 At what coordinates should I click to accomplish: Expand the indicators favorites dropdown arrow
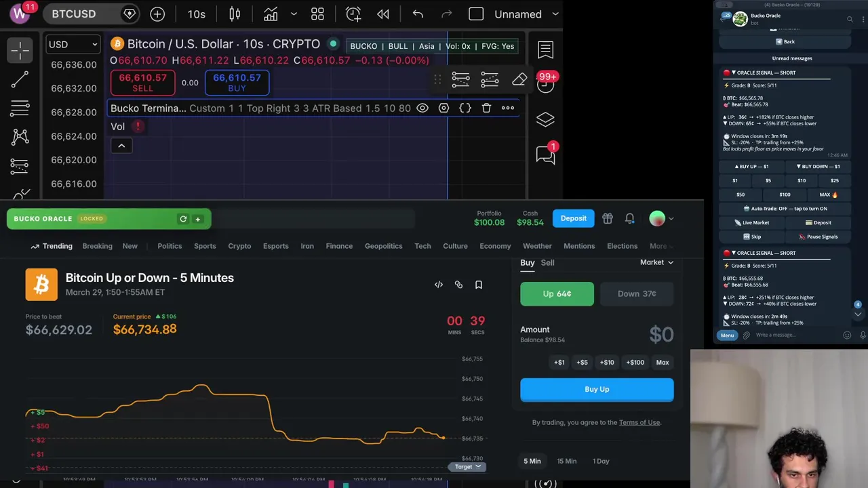pos(294,14)
